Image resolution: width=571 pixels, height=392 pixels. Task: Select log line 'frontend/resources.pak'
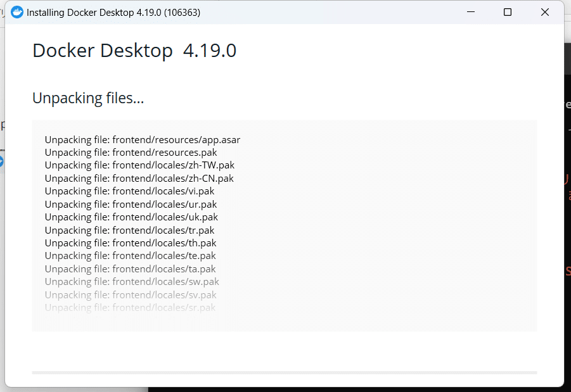pyautogui.click(x=131, y=153)
